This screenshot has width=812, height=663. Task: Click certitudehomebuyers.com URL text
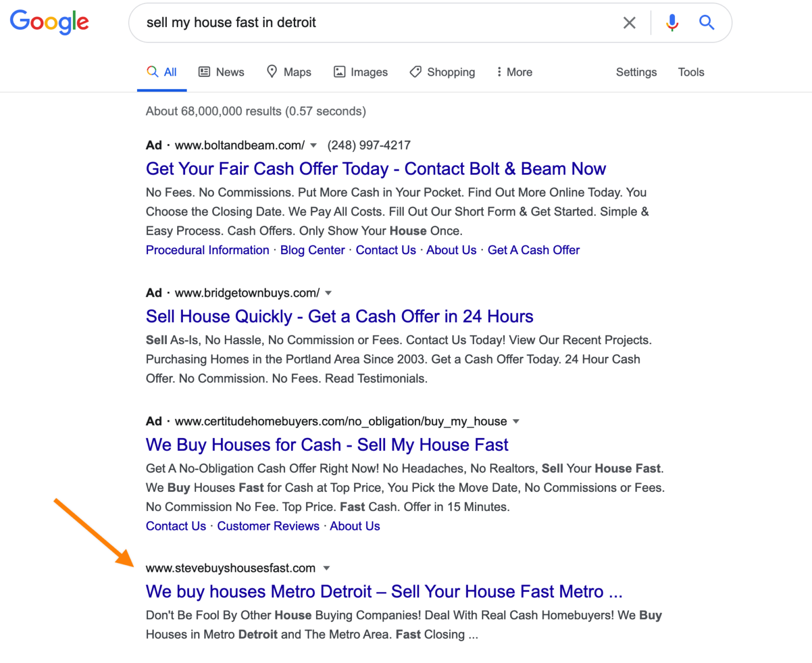(341, 422)
